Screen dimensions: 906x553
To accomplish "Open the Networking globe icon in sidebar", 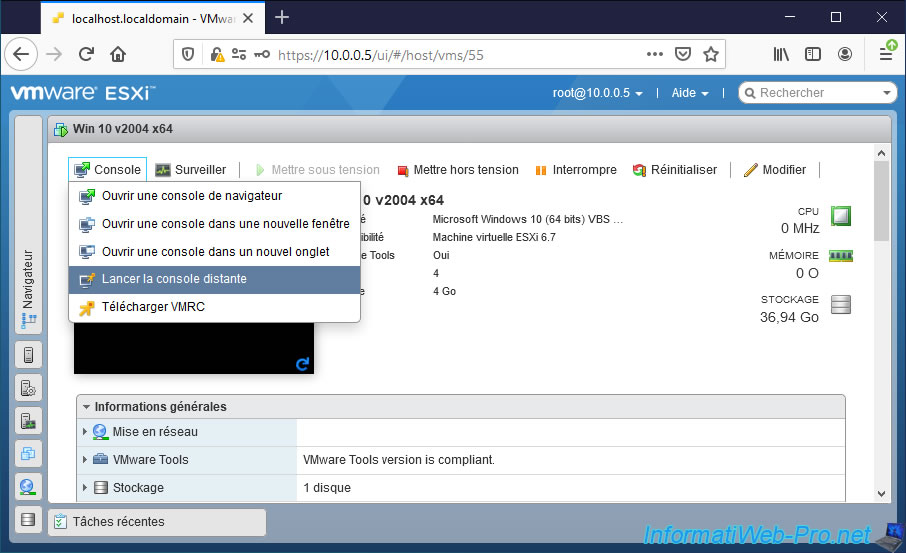I will click(28, 487).
